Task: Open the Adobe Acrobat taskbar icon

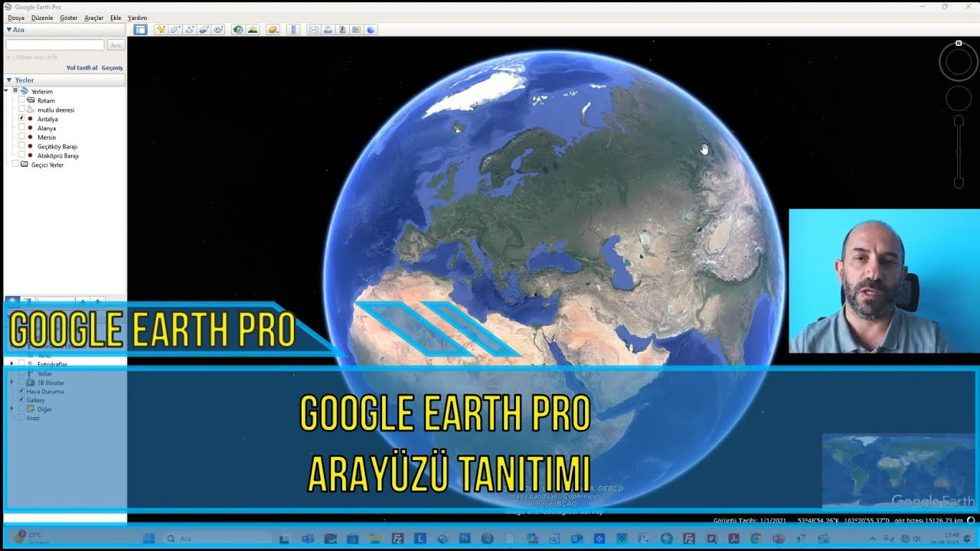Action: 734,539
